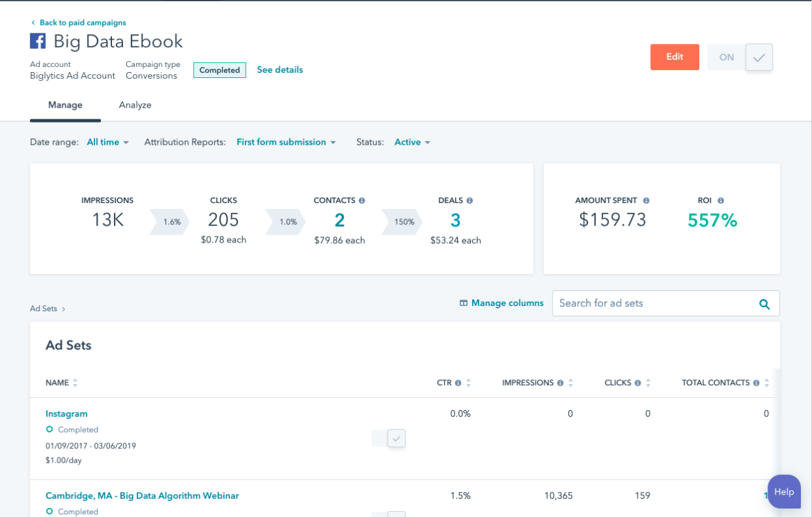This screenshot has width=812, height=517.
Task: Click the contacts count 2 link
Action: [339, 220]
